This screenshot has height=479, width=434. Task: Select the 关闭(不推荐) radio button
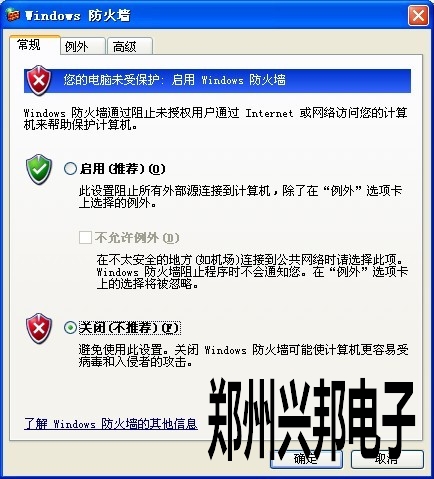[x=70, y=328]
